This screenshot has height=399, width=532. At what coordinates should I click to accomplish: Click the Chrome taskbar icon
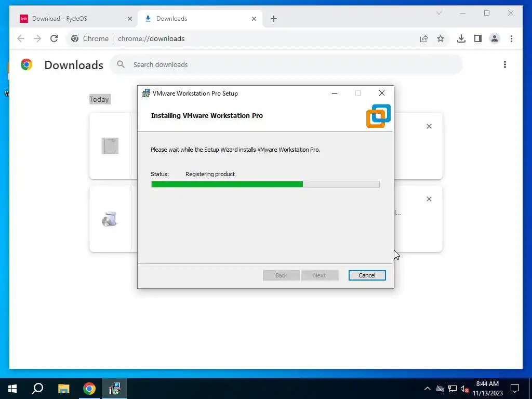pos(89,389)
